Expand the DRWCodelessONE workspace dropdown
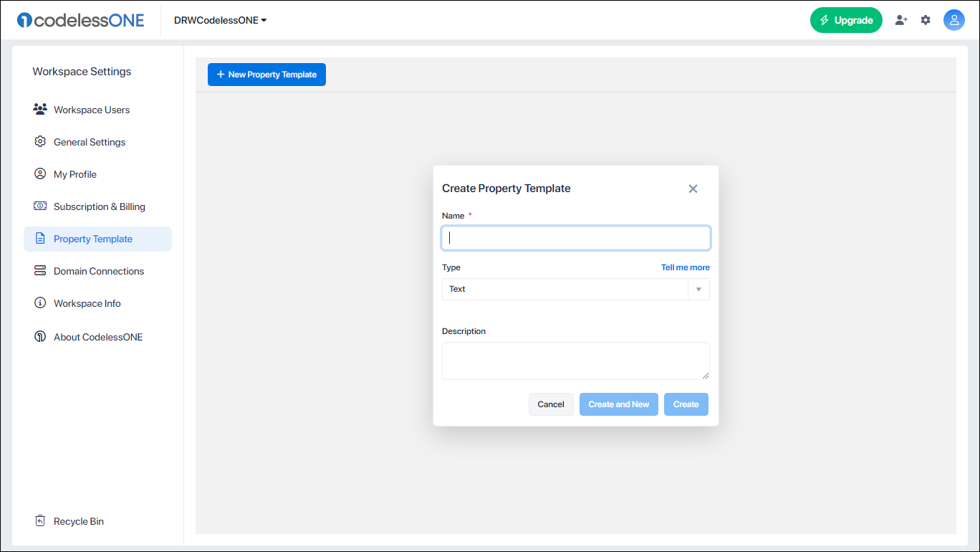This screenshot has height=552, width=980. (x=220, y=20)
